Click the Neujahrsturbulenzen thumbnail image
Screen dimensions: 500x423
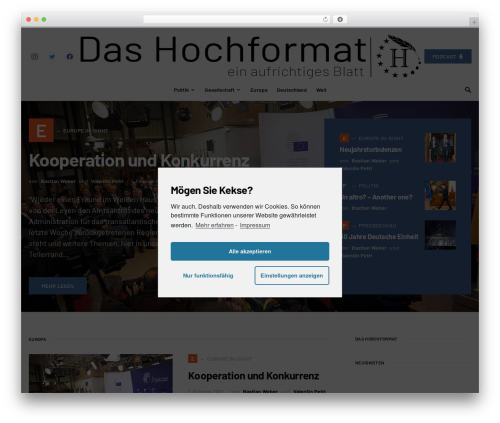(440, 148)
